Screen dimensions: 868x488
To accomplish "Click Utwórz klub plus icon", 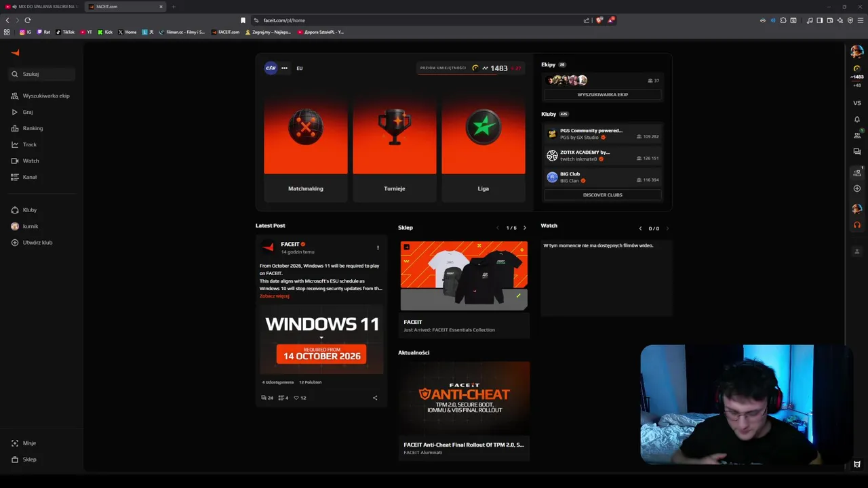I will click(x=15, y=243).
